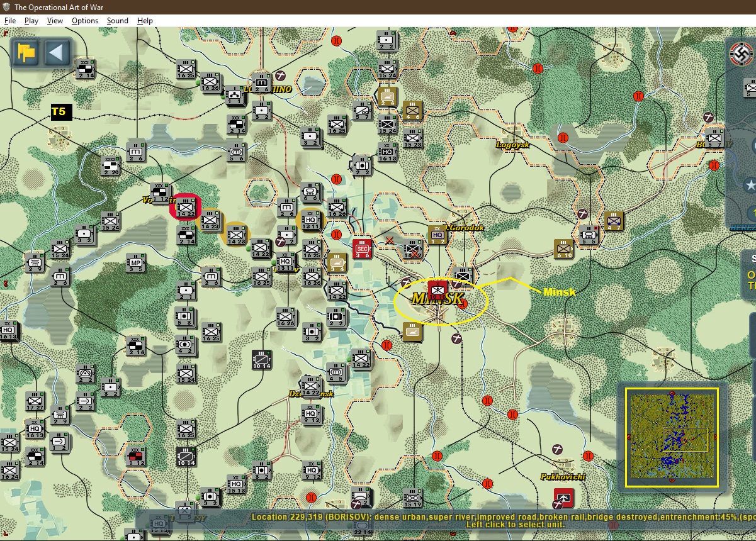
Task: Select the XXX 1-12 unit at Volozhin
Action: [x=161, y=193]
